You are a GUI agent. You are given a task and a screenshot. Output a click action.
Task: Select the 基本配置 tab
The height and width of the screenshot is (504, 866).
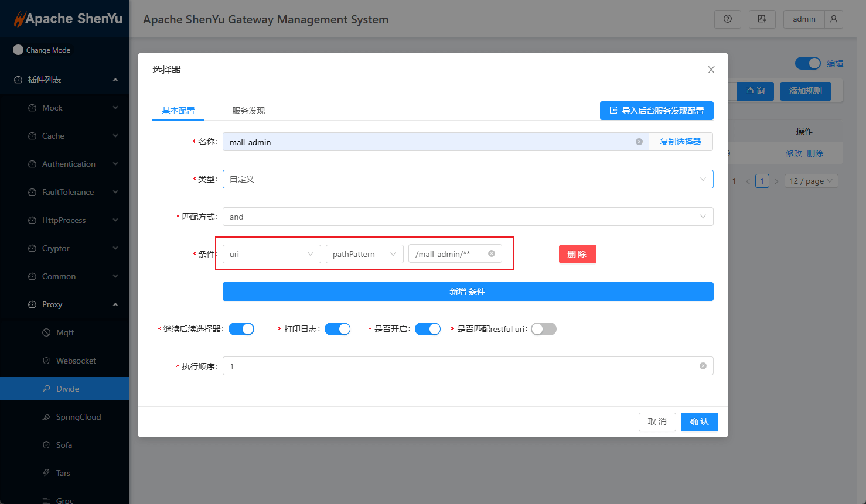178,111
